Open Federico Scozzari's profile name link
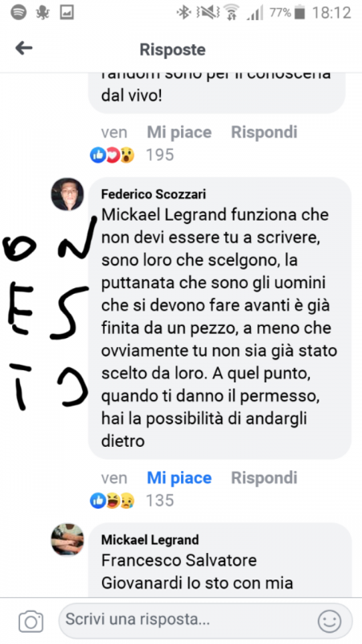The width and height of the screenshot is (362, 644). [x=154, y=194]
